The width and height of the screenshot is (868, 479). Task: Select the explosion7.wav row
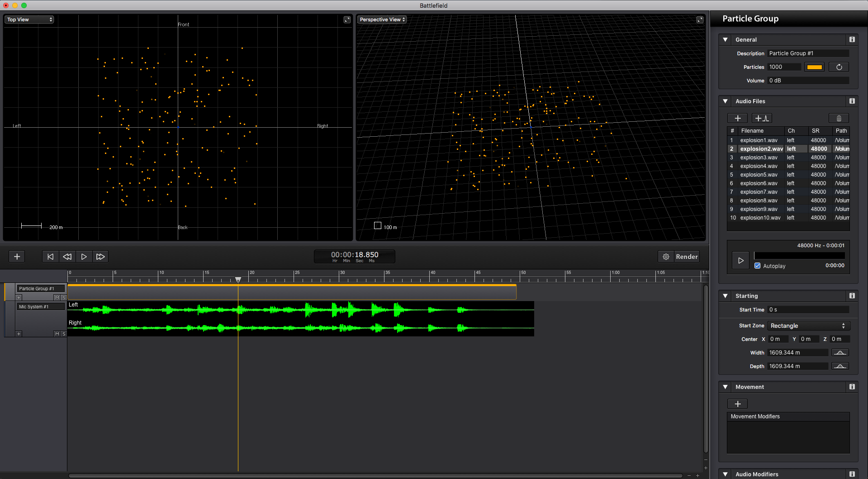point(788,192)
